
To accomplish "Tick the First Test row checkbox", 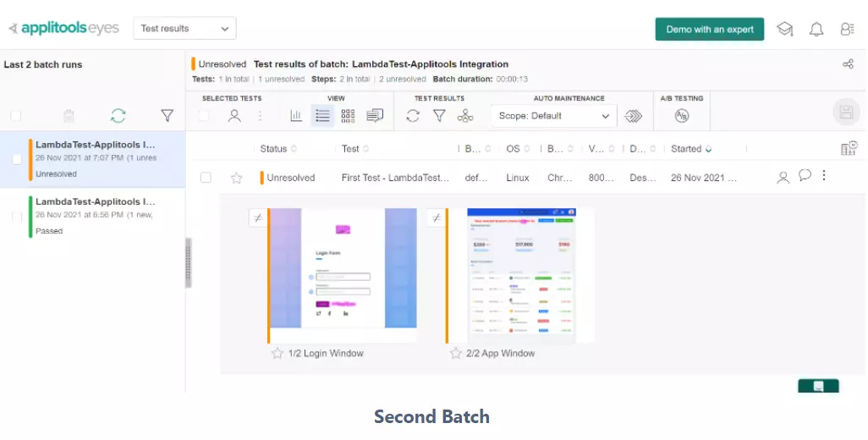I will (206, 178).
